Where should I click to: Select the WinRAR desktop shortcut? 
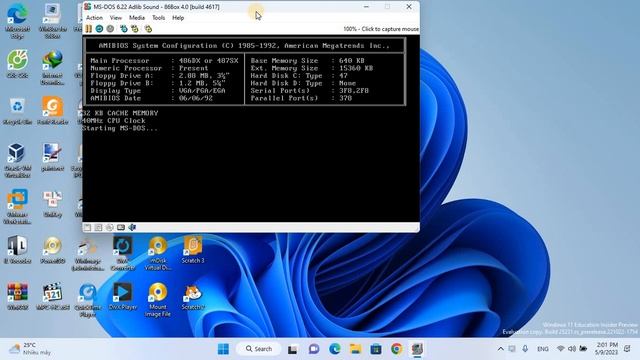point(17,296)
